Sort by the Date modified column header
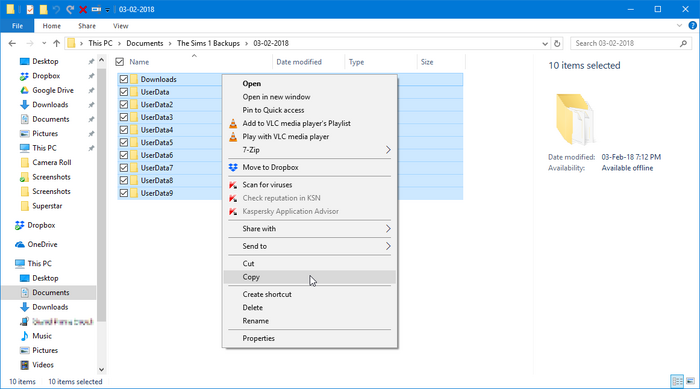Image resolution: width=700 pixels, height=389 pixels. (299, 62)
